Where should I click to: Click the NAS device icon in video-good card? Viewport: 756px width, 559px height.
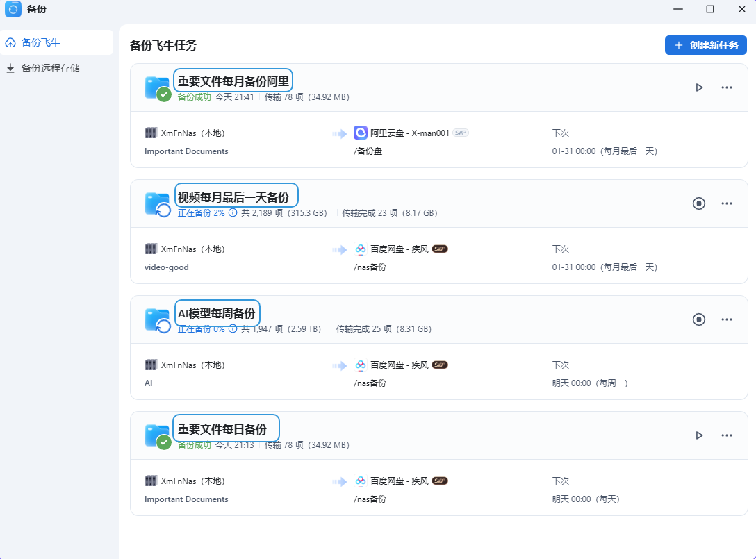pyautogui.click(x=151, y=249)
